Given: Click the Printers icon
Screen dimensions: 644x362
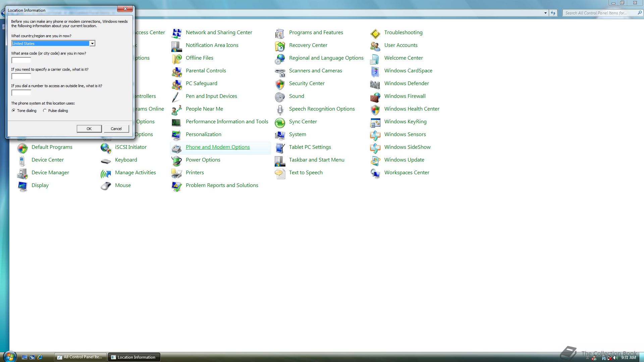Looking at the screenshot, I should click(176, 173).
